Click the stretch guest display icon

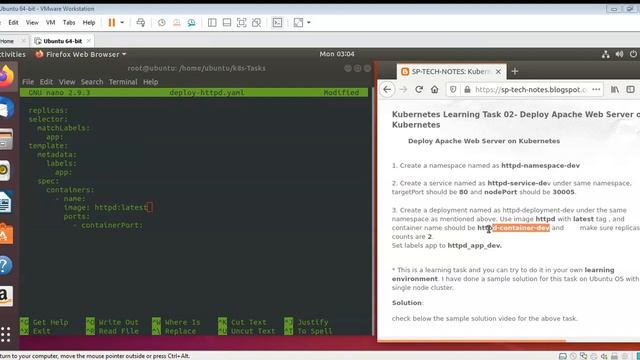pos(298,22)
